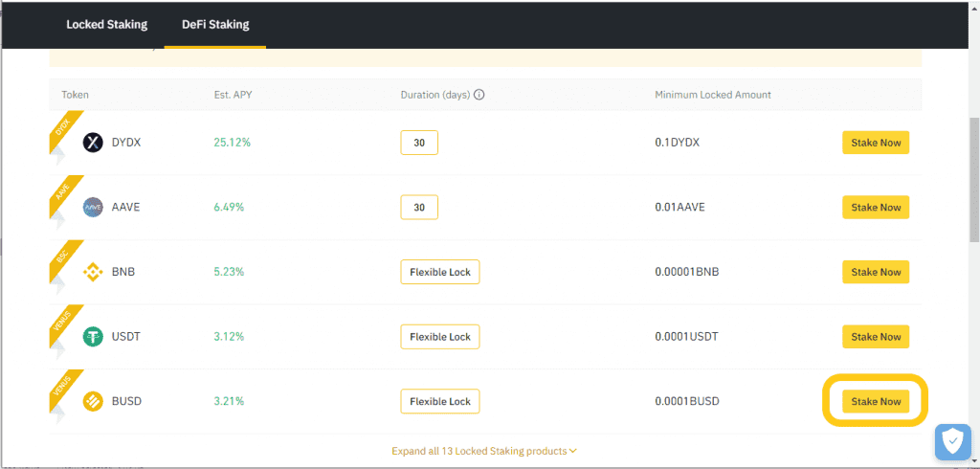Screen dimensions: 980x469
Task: Click the DYDX token logo icon
Action: (x=93, y=143)
